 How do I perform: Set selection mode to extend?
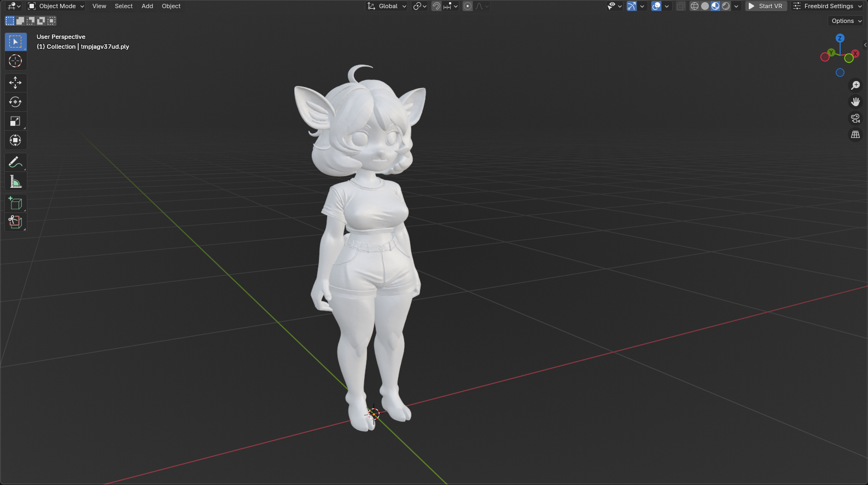click(20, 21)
